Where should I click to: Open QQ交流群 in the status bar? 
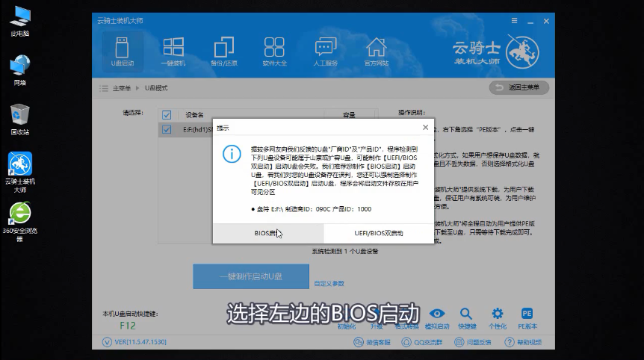[x=422, y=342]
